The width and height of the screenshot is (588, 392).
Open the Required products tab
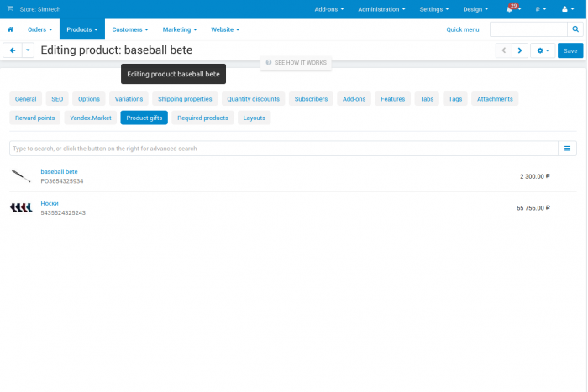202,118
